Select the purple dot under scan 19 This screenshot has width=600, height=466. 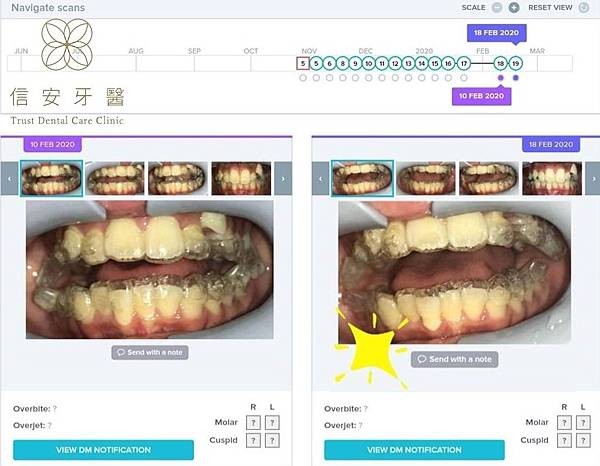coord(515,77)
